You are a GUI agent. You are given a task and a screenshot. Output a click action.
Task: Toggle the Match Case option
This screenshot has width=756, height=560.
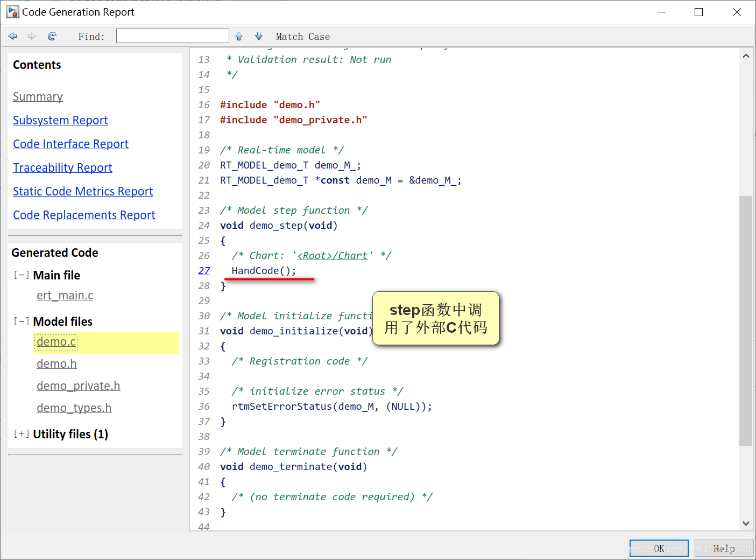(303, 37)
